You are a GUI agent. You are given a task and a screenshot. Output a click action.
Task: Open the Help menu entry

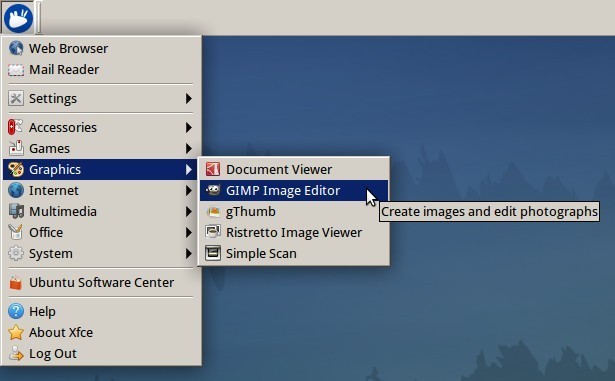[x=101, y=311]
